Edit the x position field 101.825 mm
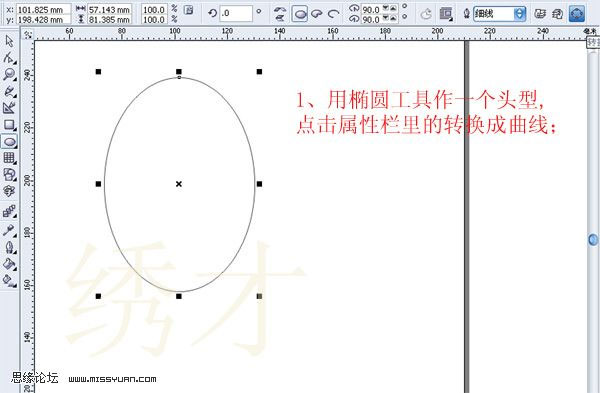 tap(43, 10)
